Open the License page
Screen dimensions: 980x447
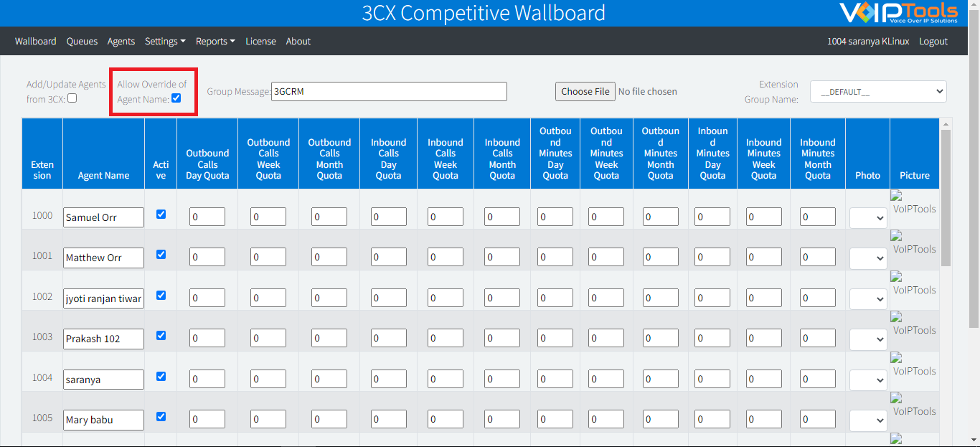point(260,42)
